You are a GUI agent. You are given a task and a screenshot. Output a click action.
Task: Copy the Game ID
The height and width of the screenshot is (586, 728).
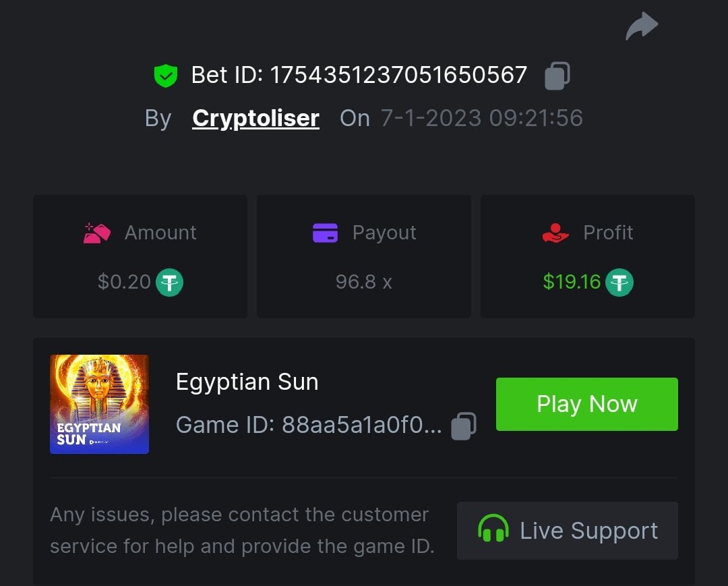point(463,426)
